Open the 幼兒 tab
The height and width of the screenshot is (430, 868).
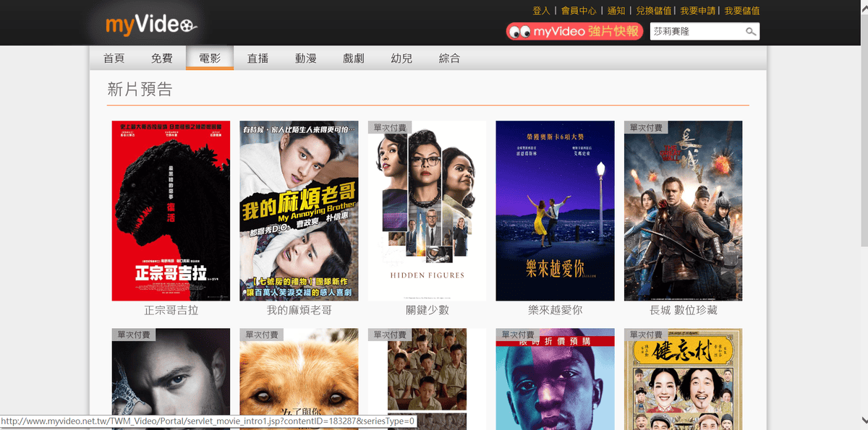401,59
